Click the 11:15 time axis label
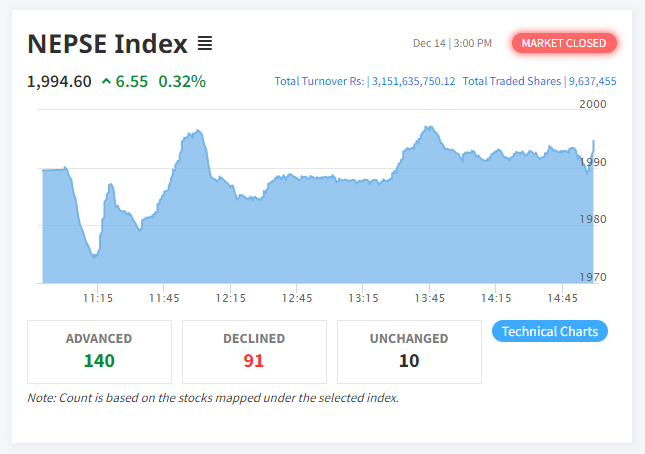645x454 pixels. tap(97, 298)
